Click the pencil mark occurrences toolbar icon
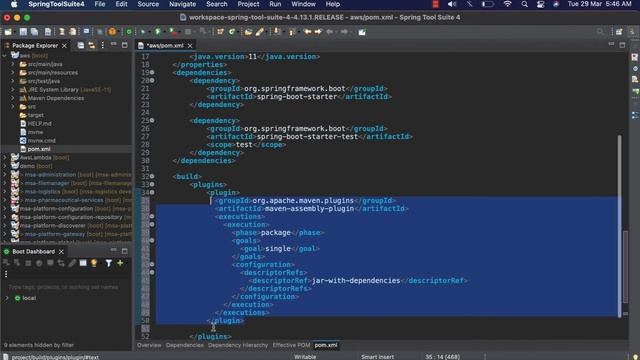 (260, 32)
